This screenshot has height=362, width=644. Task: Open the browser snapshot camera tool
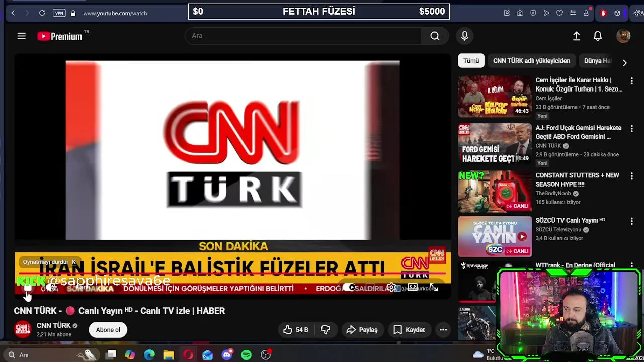pos(520,13)
